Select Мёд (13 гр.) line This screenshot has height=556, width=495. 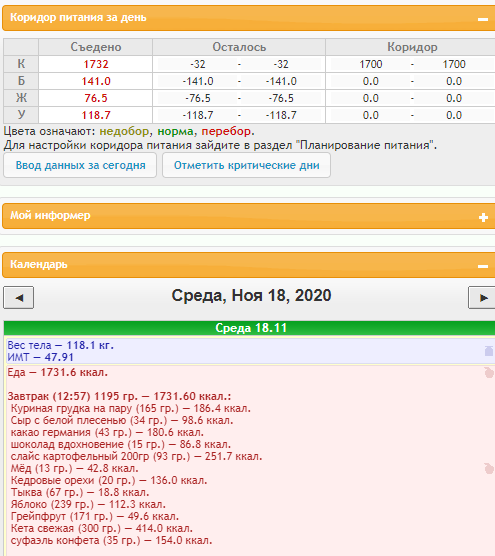(74, 468)
